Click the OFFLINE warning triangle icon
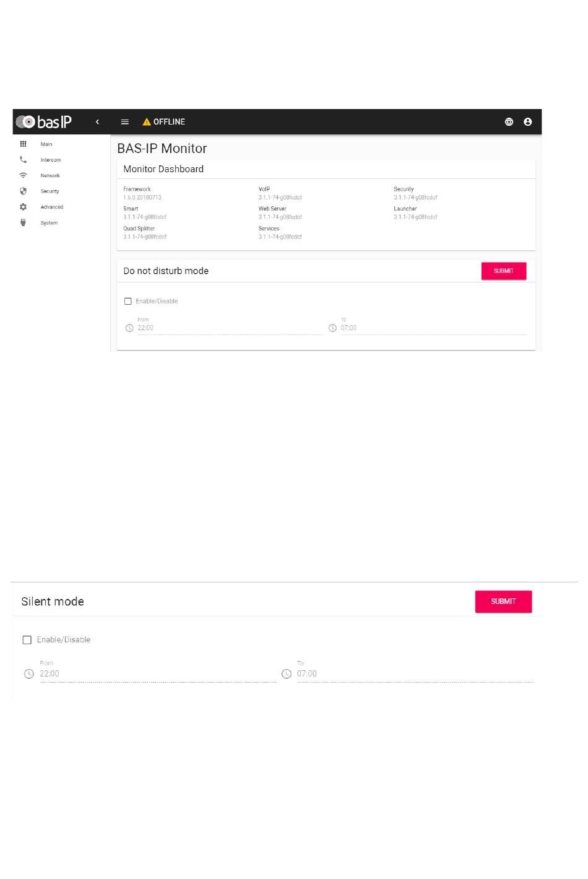The height and width of the screenshot is (879, 588). point(147,122)
